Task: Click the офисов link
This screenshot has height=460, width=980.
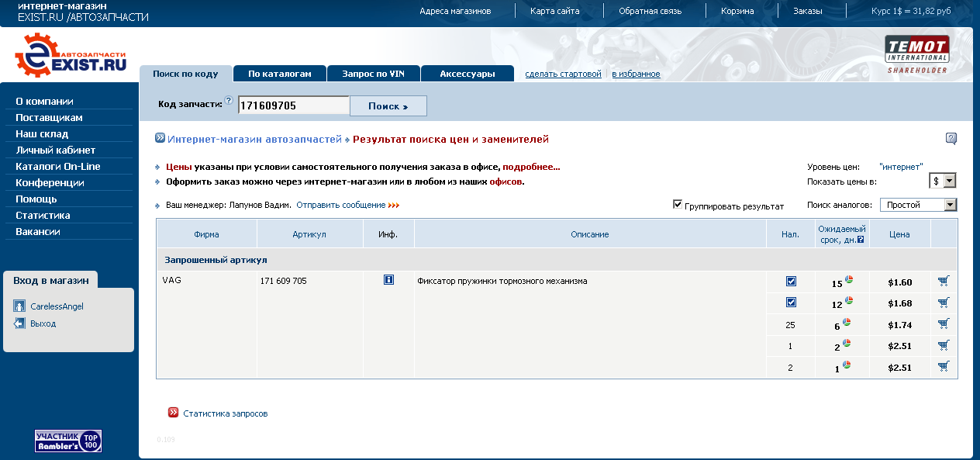Action: (506, 182)
